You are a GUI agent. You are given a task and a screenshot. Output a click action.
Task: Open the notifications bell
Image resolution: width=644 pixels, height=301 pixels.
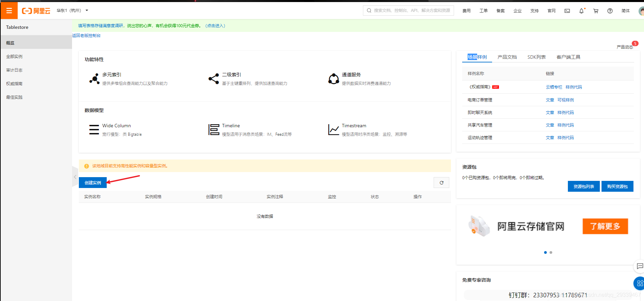581,11
